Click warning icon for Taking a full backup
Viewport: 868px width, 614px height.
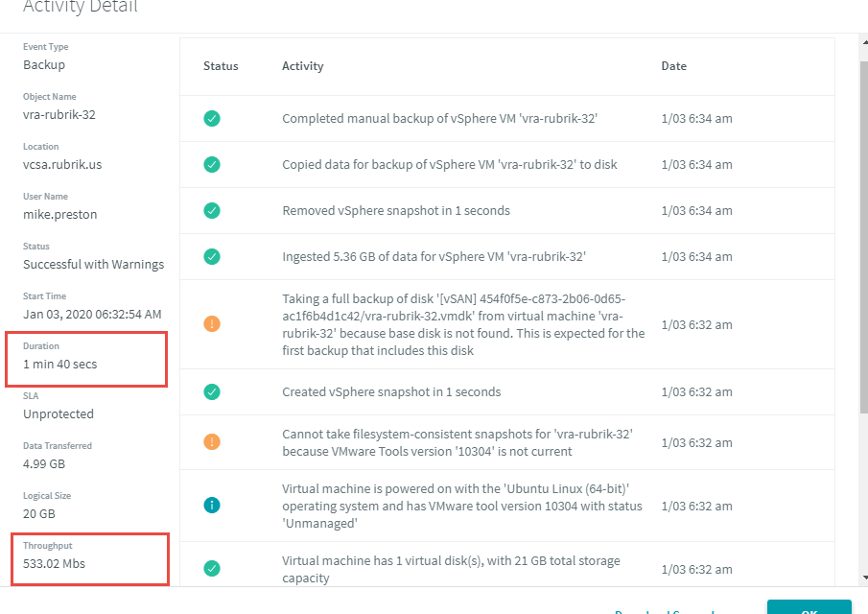click(x=211, y=324)
